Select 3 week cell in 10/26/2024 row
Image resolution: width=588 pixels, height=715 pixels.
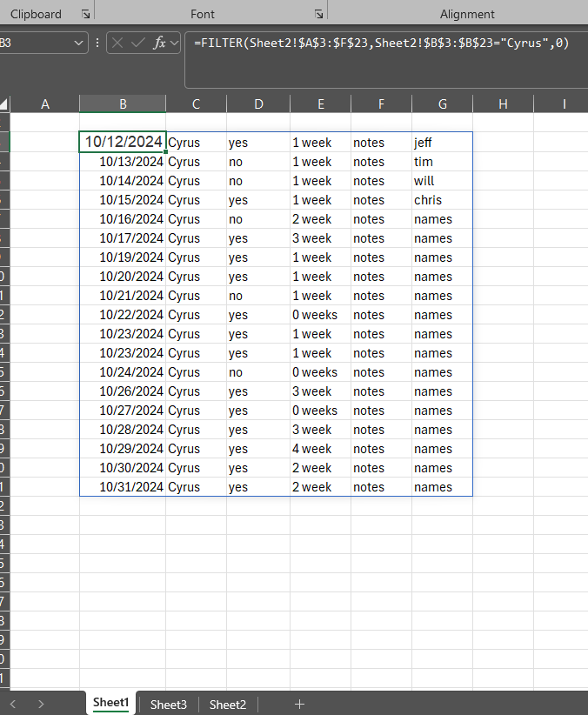click(x=320, y=391)
